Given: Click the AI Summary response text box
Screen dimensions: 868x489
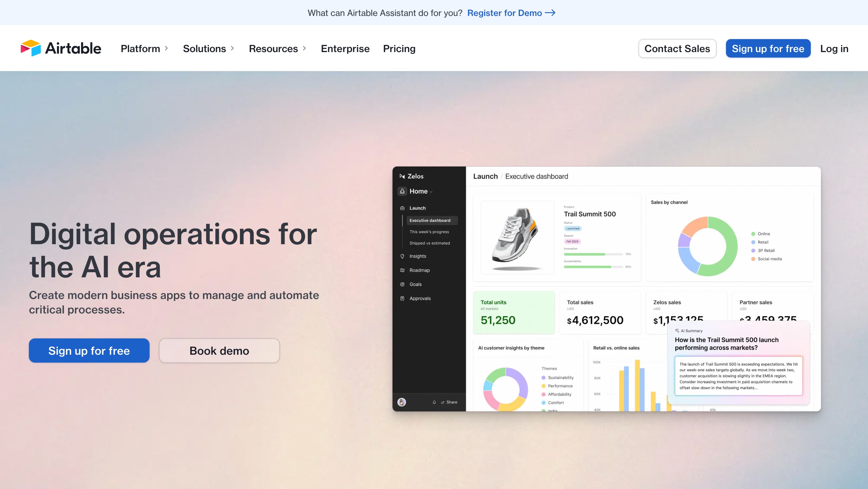Looking at the screenshot, I should [739, 375].
